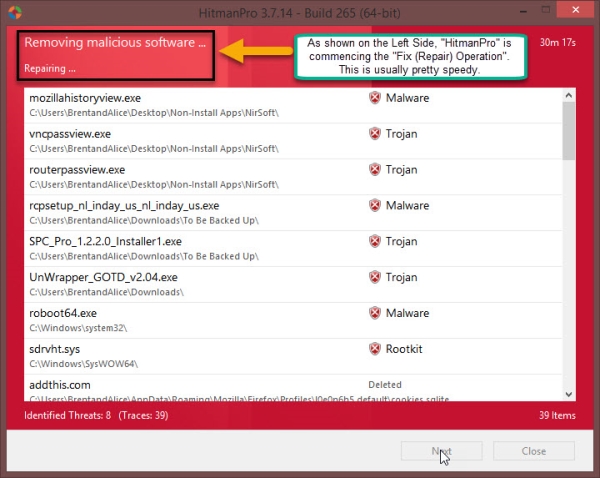Viewport: 600px width, 478px height.
Task: Click the Identified Threats: 8 status text
Action: (67, 415)
